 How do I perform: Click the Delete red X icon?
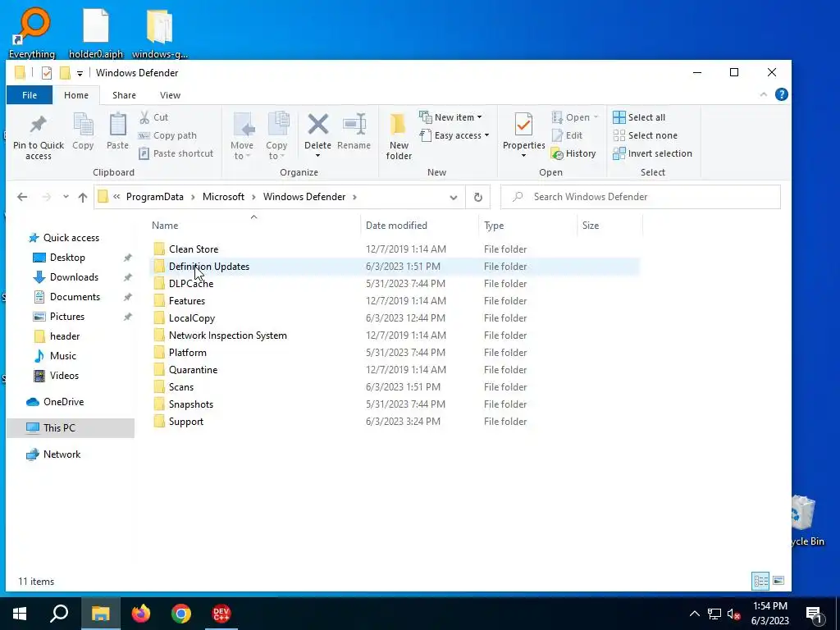(x=317, y=125)
